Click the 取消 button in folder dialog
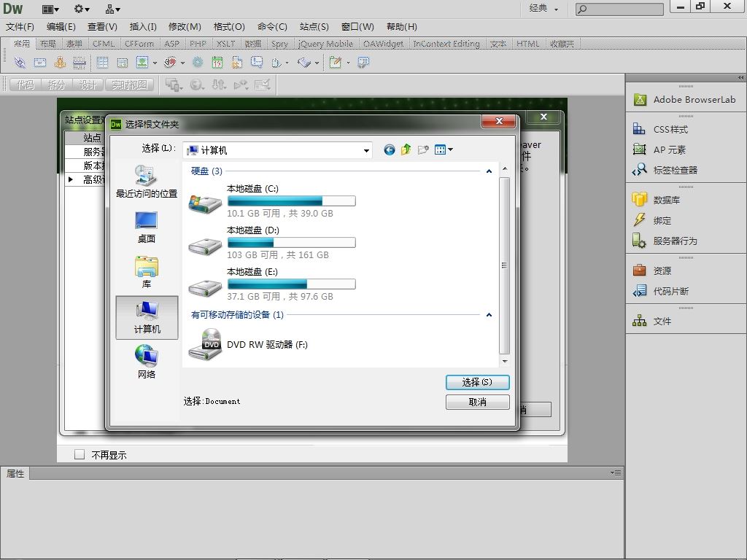Screen dimensions: 747x560 pyautogui.click(x=477, y=402)
